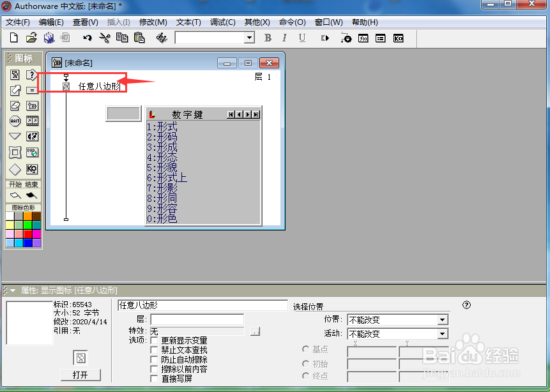Toggle bold text formatting

click(x=268, y=38)
